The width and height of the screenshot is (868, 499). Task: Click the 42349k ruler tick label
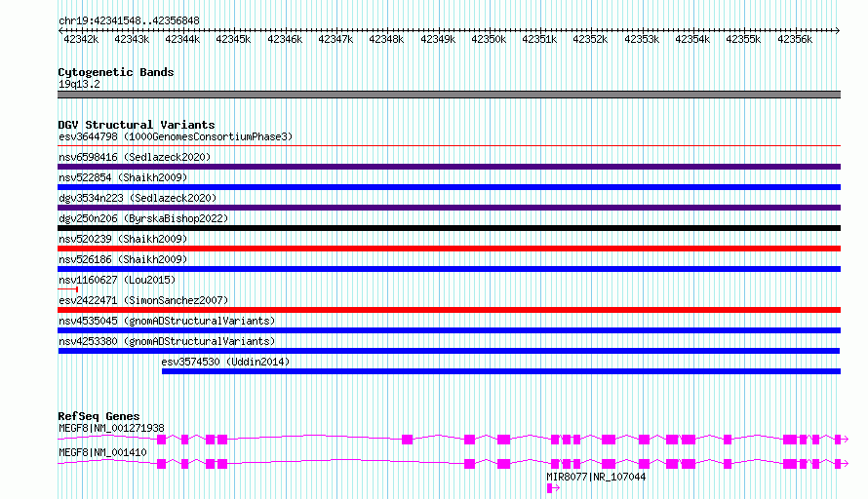tap(438, 39)
